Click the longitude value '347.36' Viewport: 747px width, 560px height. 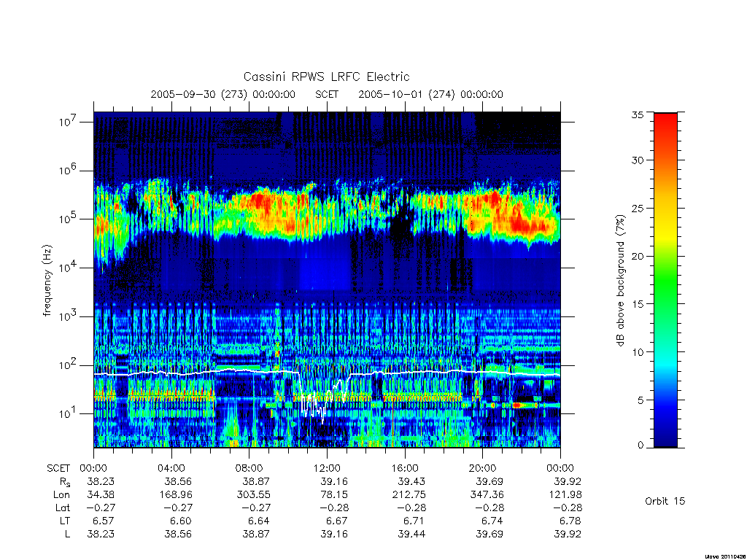pos(487,495)
